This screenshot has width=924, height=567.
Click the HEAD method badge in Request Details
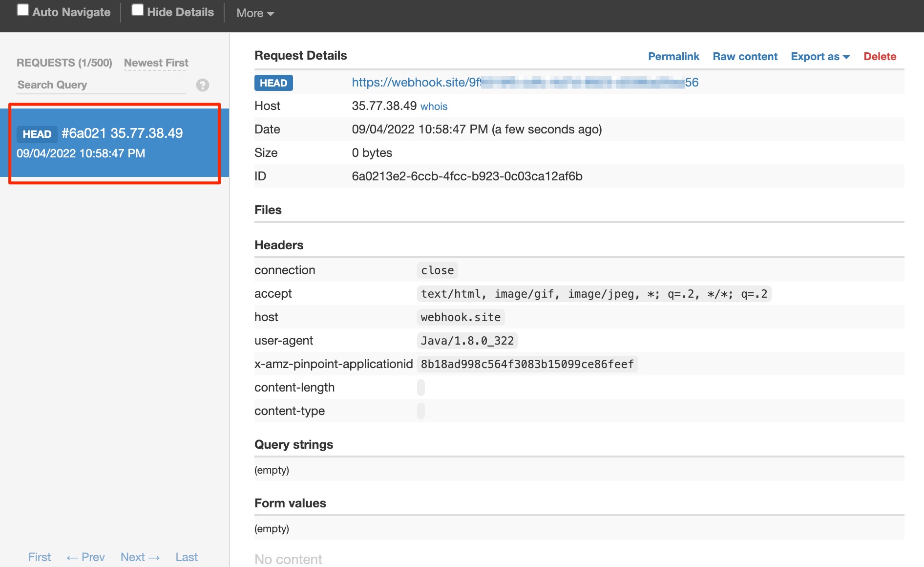[x=273, y=83]
